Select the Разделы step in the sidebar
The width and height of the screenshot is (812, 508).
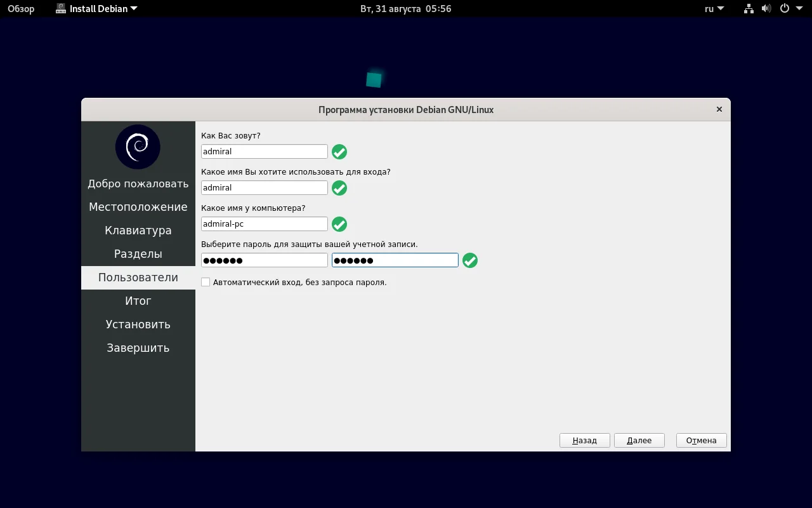coord(138,253)
